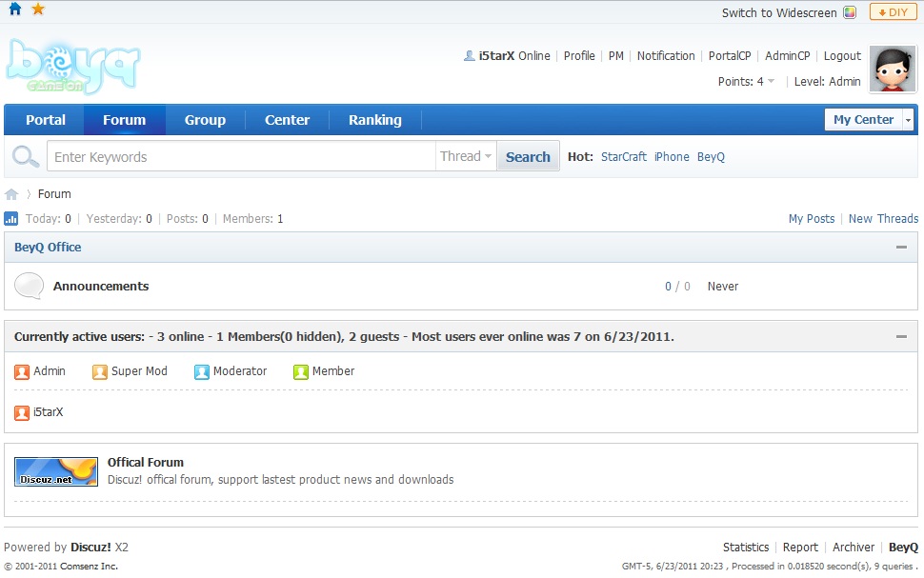Click the Discuz.net banner image
The image size is (924, 578).
(56, 471)
